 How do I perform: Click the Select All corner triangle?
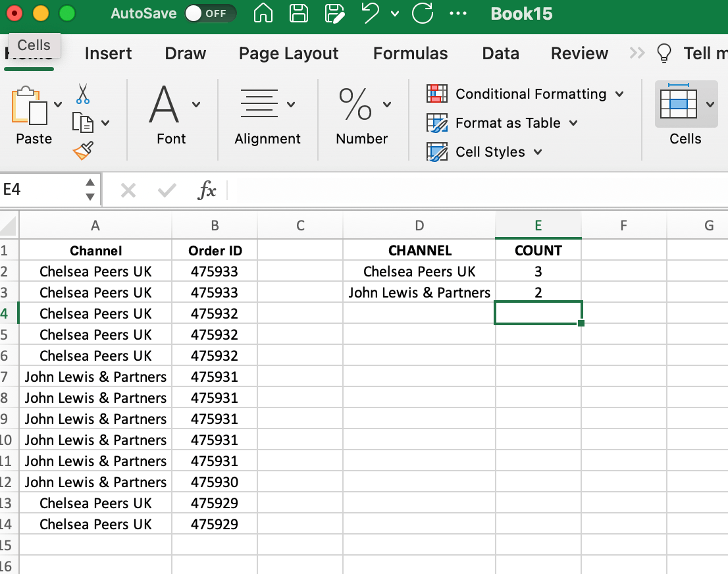pyautogui.click(x=9, y=225)
